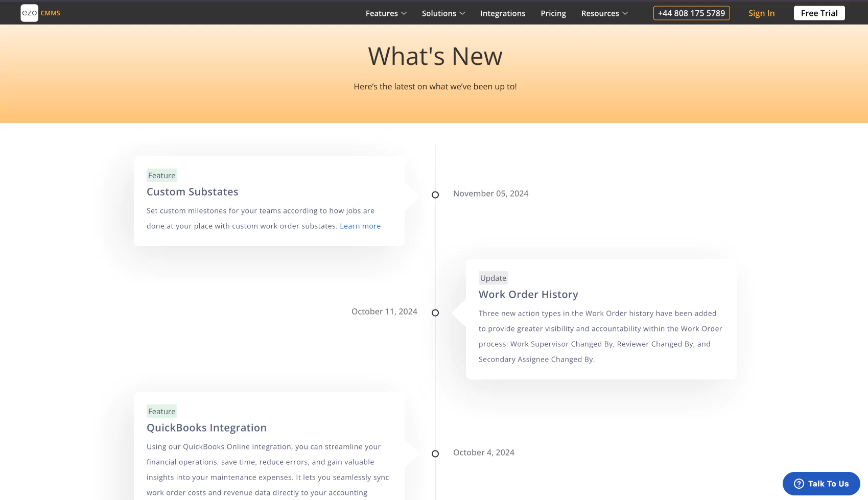This screenshot has width=868, height=500.
Task: Open Learn more about Custom Substates
Action: (x=360, y=226)
